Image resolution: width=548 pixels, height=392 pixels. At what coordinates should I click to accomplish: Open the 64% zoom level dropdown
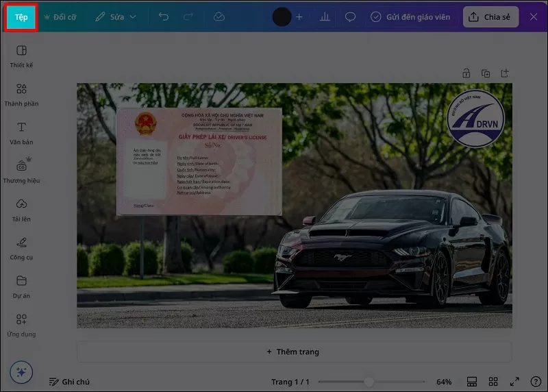(x=444, y=382)
